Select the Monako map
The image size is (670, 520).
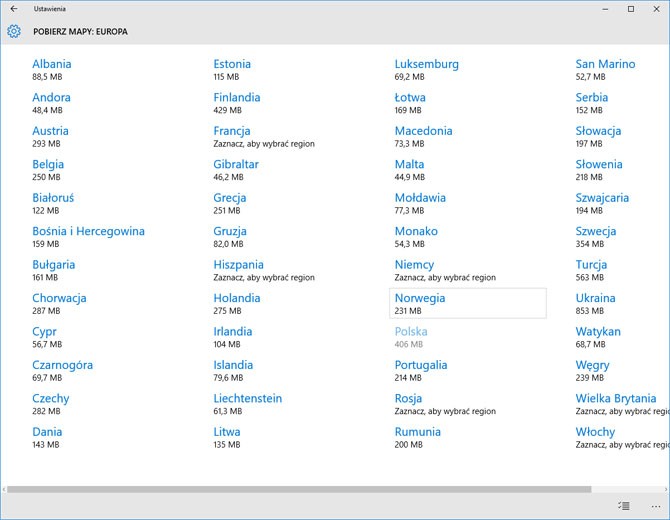(416, 237)
